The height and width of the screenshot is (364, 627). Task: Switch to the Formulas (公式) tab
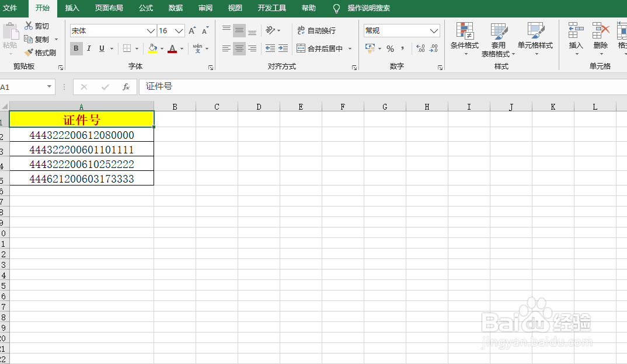tap(145, 8)
